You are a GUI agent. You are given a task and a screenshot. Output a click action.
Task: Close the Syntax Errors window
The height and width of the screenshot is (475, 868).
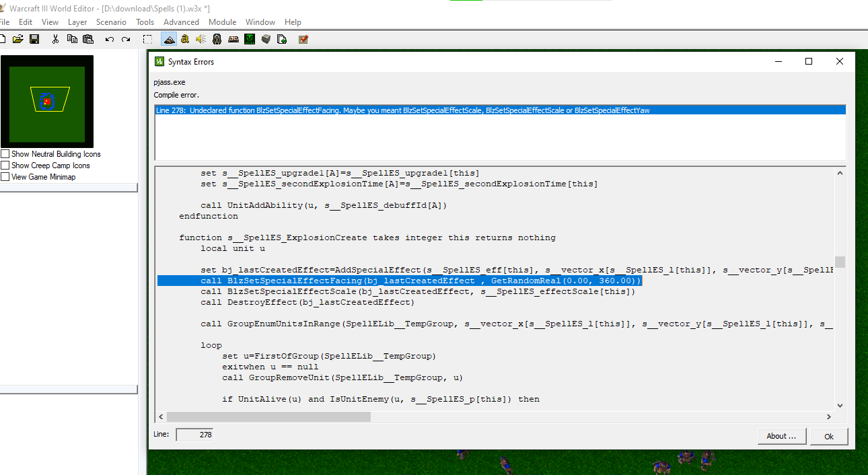[x=840, y=61]
